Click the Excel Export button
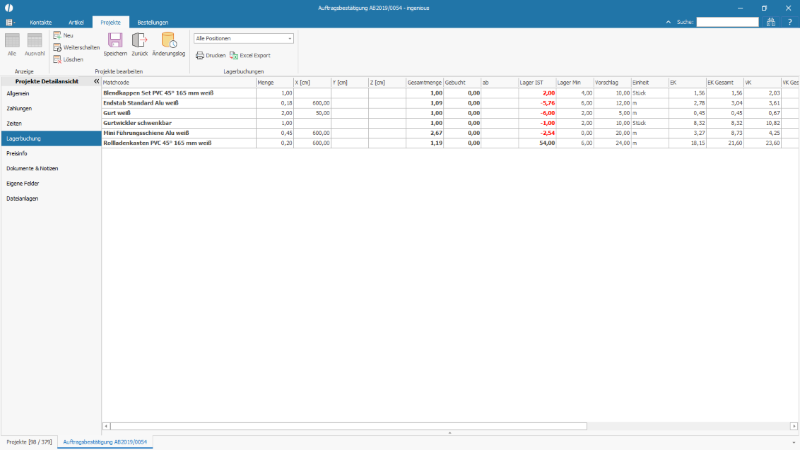 [x=250, y=55]
